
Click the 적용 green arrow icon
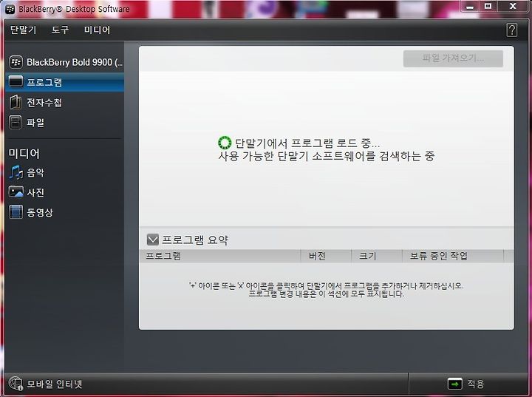coord(455,384)
